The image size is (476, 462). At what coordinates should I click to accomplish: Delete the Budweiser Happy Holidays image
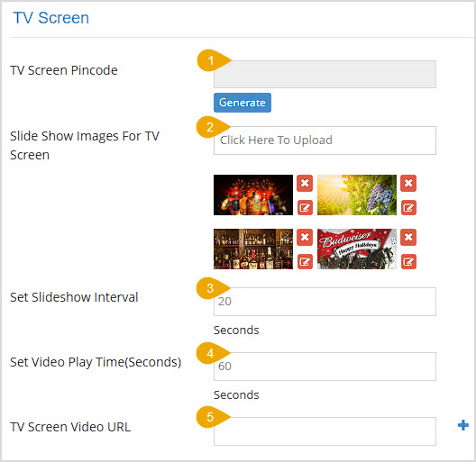pos(408,237)
